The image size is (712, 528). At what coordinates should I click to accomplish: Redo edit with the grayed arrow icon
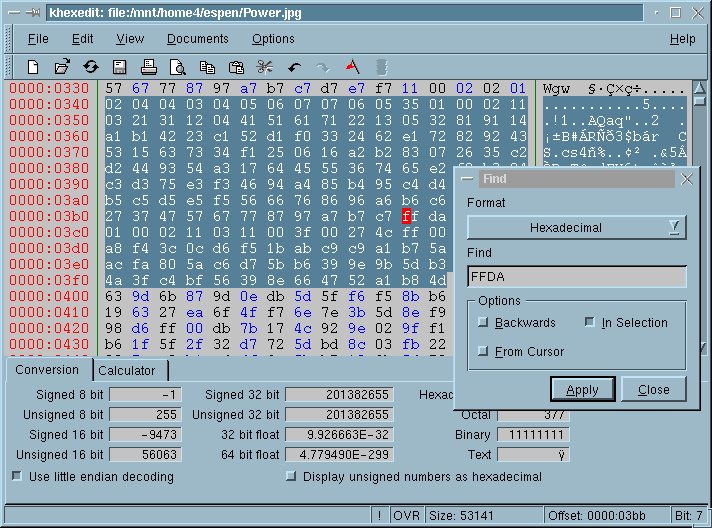(323, 68)
